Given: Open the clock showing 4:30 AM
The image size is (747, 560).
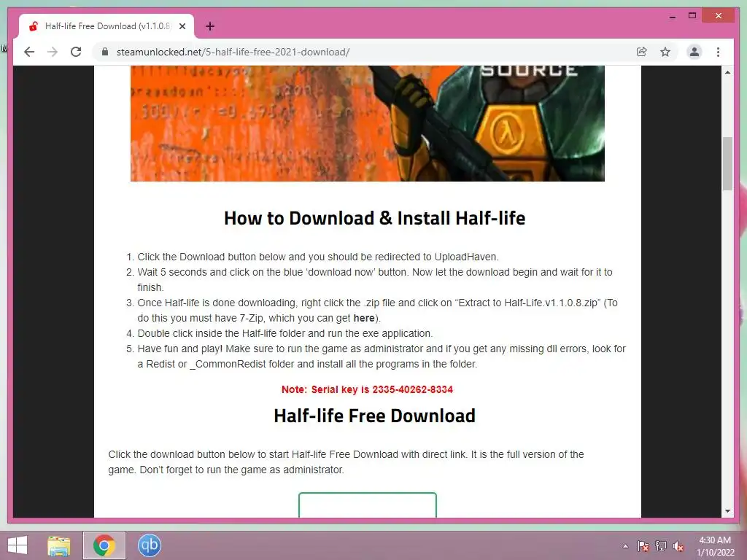Looking at the screenshot, I should (715, 546).
